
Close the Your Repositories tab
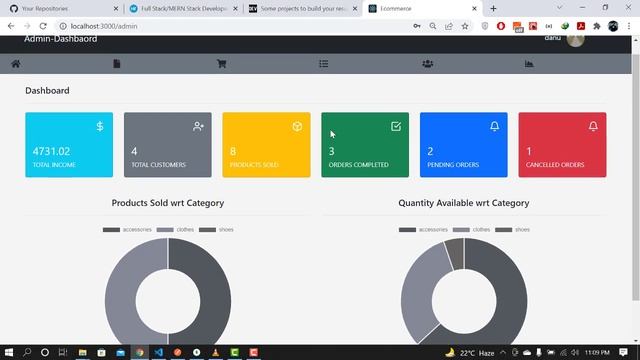116,9
